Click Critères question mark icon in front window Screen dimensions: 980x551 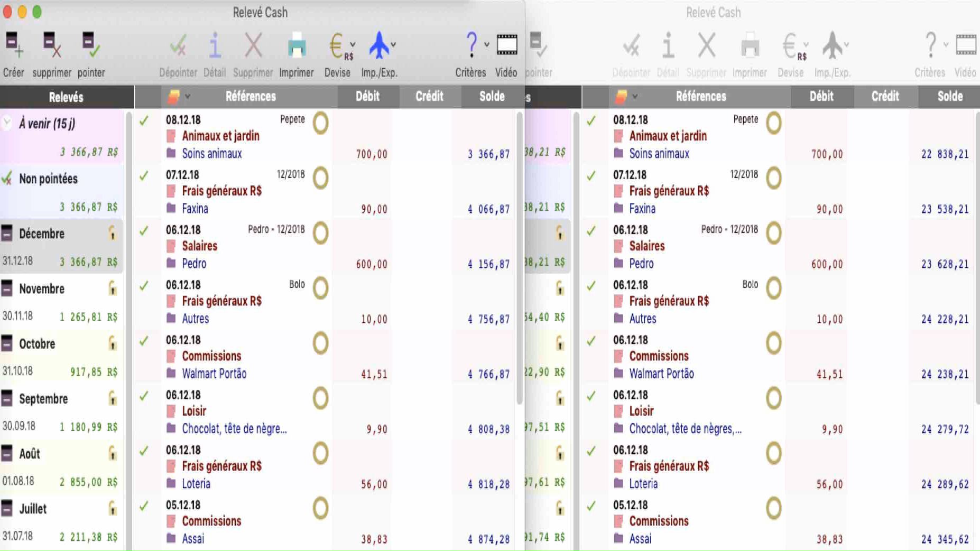tap(471, 44)
